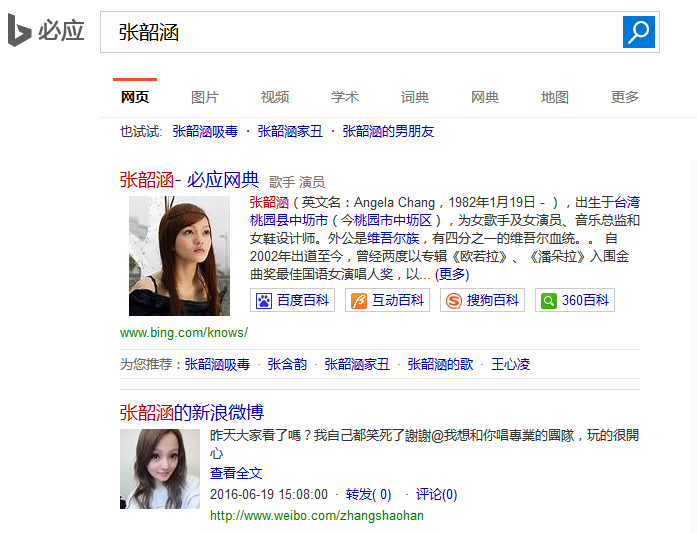
Task: Open 查看全文 to read full post
Action: tap(236, 473)
